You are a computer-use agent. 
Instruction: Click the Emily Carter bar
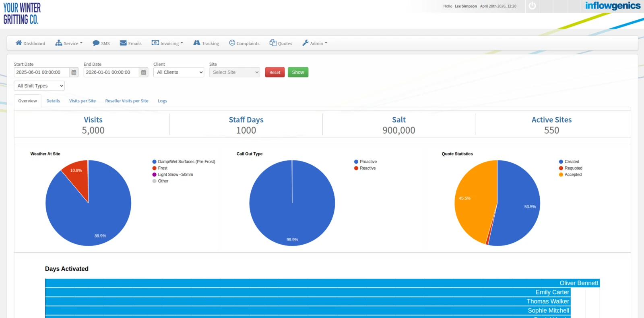point(308,292)
